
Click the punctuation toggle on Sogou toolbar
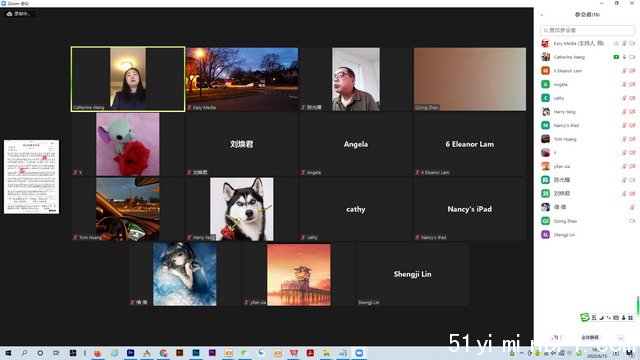tap(609, 318)
